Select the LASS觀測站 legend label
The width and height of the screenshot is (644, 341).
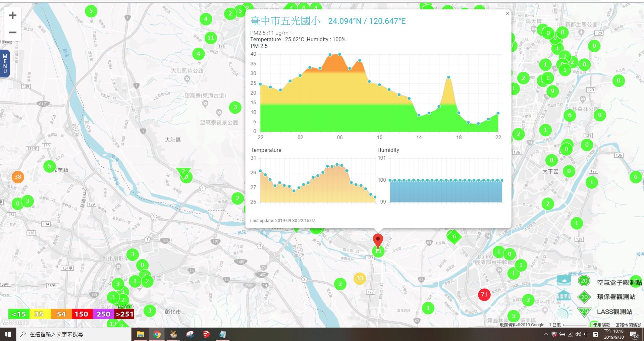click(x=614, y=311)
